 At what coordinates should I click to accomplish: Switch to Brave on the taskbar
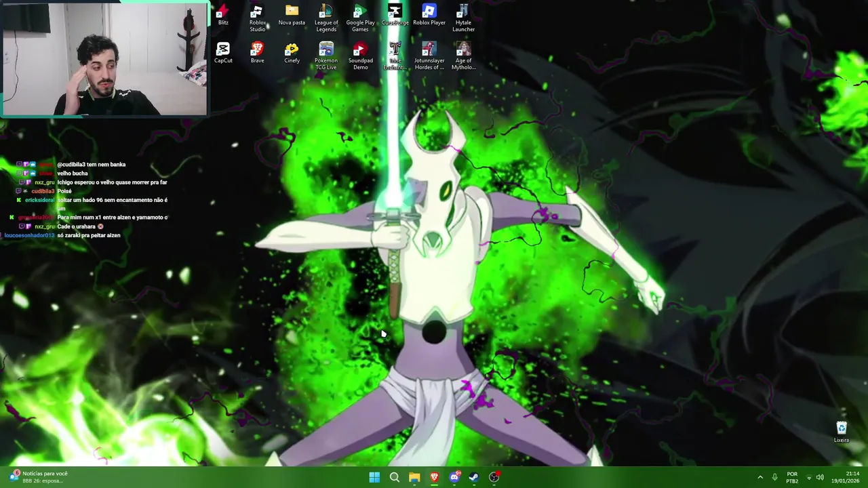(x=435, y=477)
